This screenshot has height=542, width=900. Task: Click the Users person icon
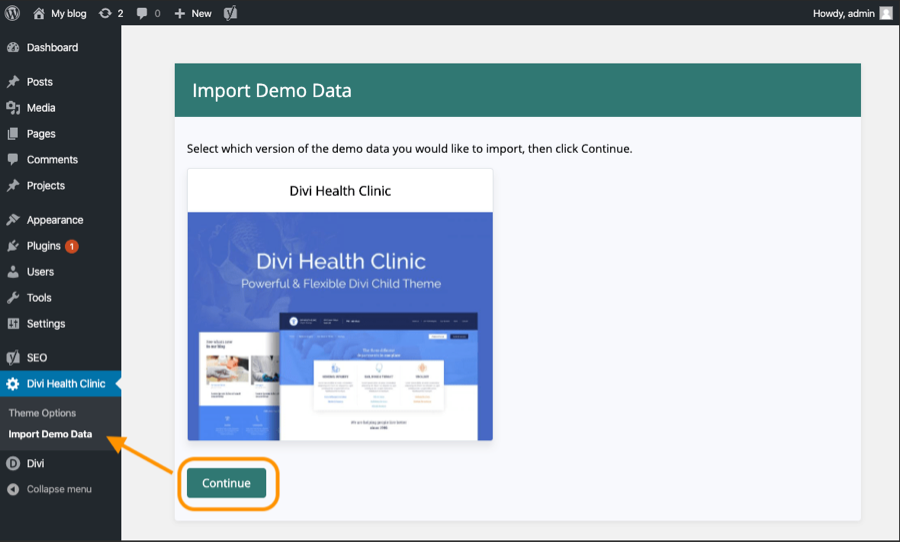point(13,272)
